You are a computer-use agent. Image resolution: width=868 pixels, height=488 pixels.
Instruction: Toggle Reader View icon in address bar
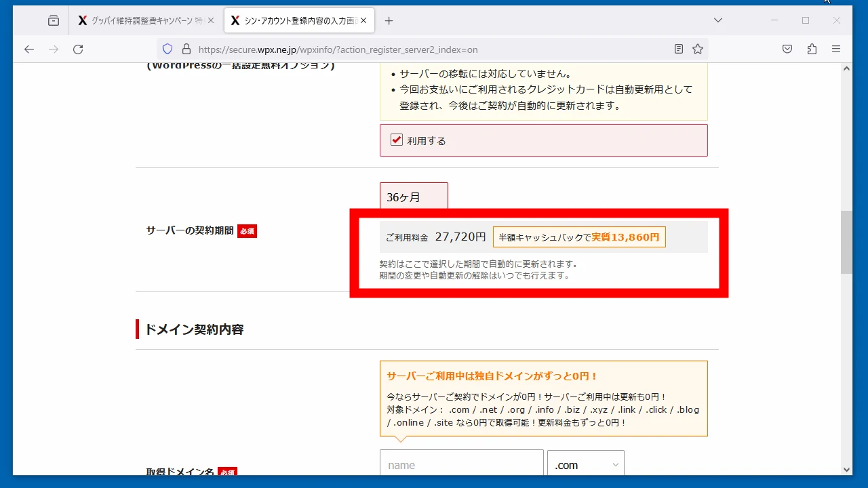(x=679, y=49)
